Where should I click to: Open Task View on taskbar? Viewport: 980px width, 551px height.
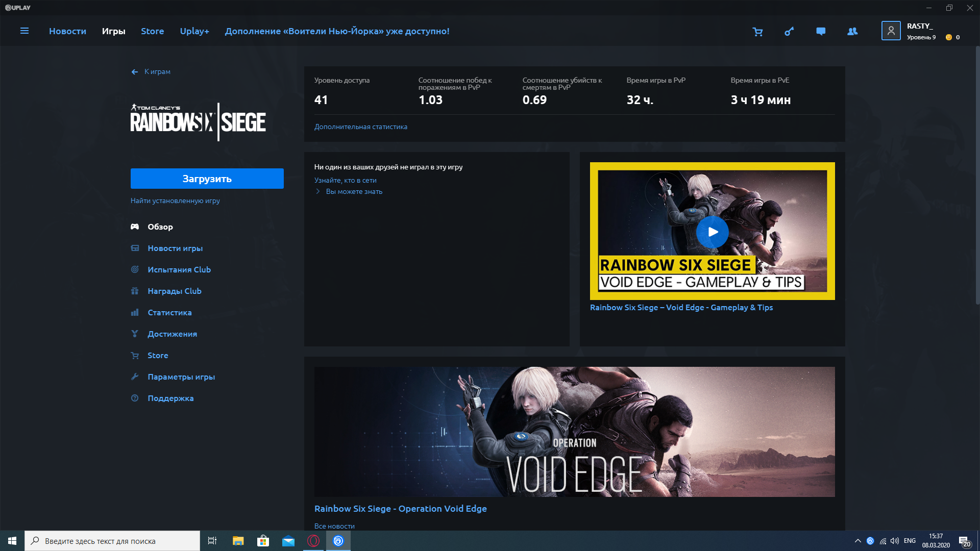[212, 541]
